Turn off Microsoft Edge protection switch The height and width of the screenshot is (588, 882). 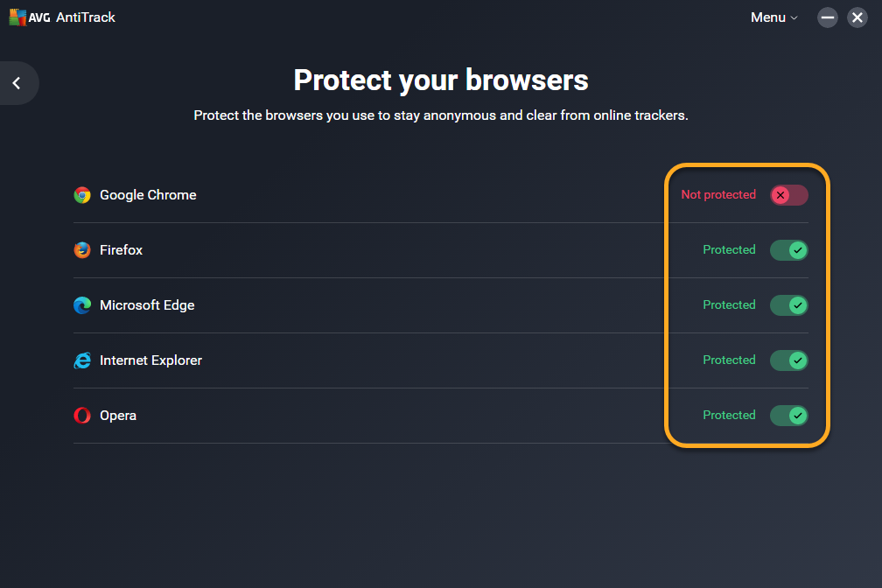[788, 305]
